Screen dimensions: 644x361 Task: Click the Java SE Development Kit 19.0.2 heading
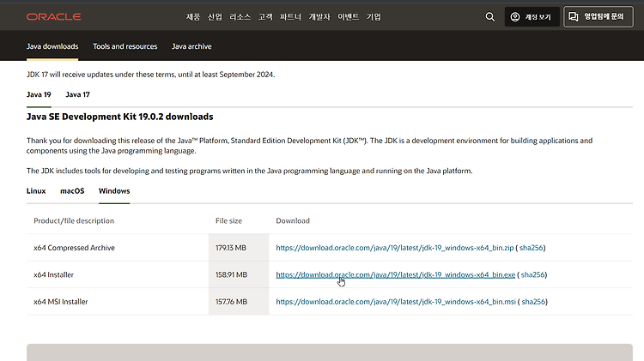[x=120, y=117]
